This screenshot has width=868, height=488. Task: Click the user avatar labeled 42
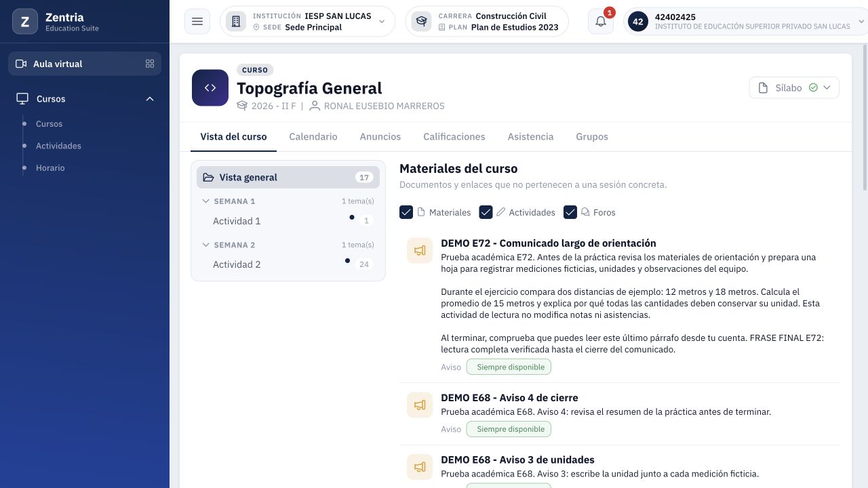tap(638, 22)
